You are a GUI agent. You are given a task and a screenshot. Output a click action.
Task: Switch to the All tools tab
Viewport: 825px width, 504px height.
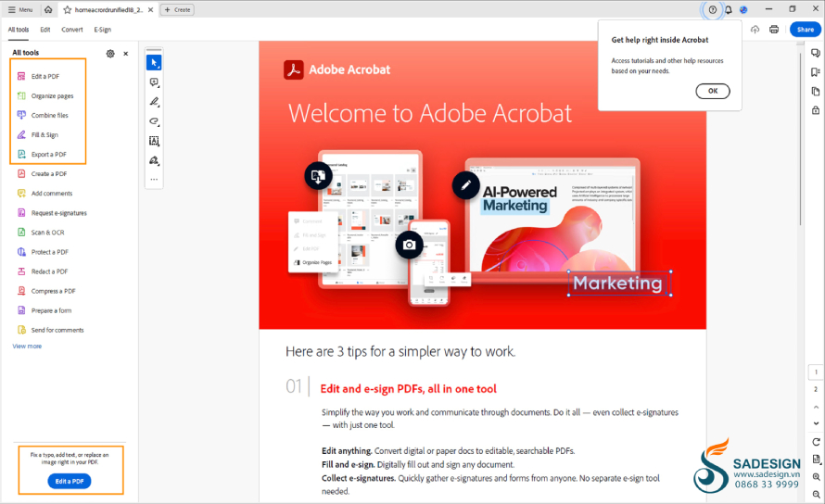pyautogui.click(x=19, y=30)
